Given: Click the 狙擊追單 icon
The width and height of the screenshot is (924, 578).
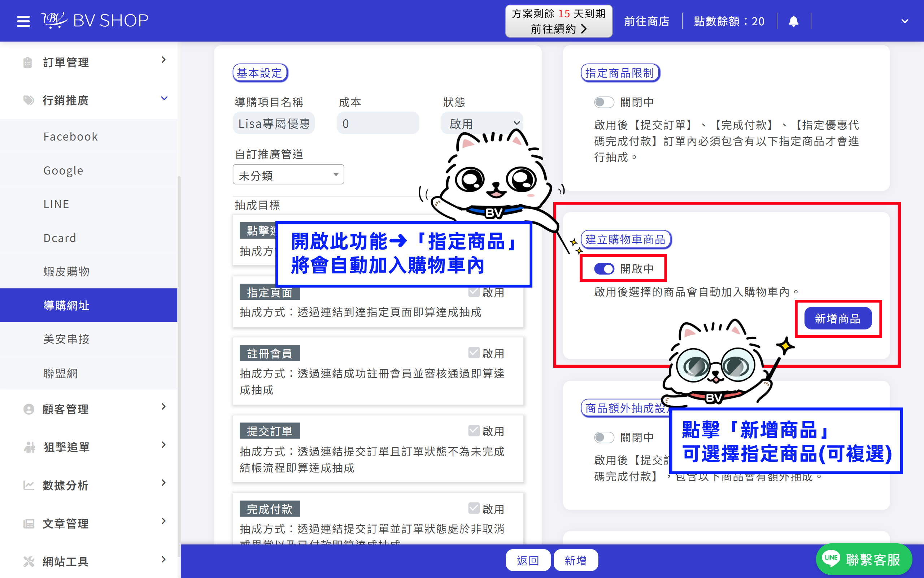Looking at the screenshot, I should click(29, 447).
